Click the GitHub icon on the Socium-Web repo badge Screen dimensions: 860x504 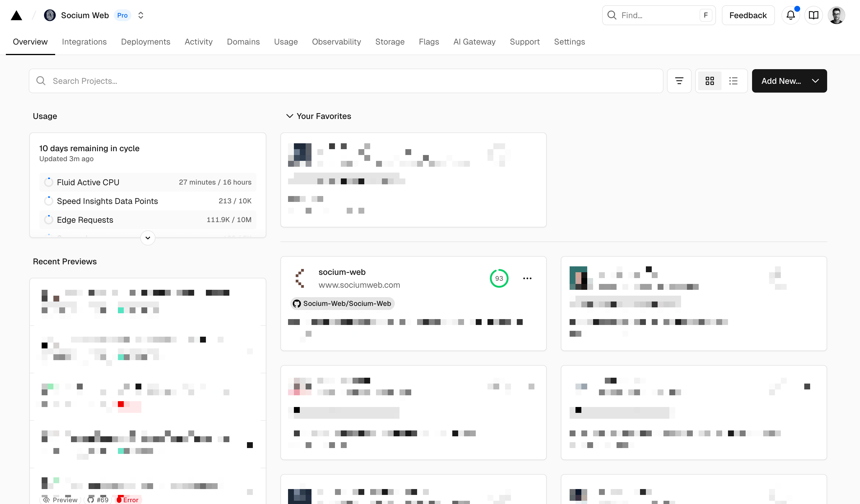[x=297, y=304]
